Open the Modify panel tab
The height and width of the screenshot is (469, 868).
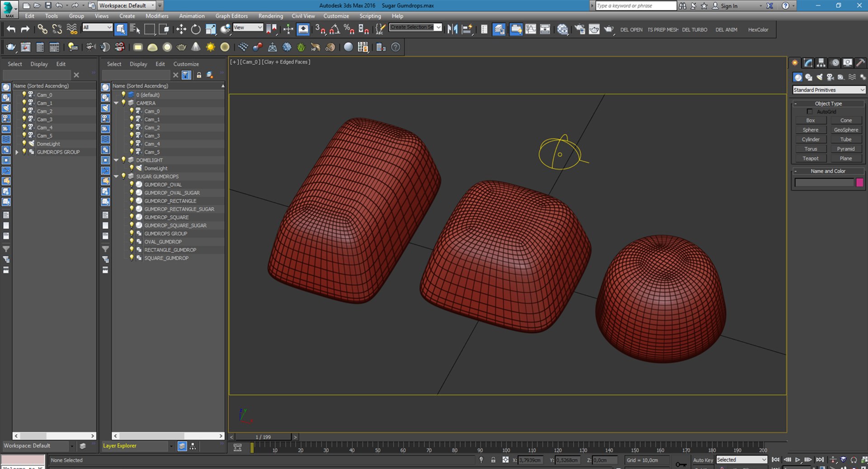click(808, 63)
